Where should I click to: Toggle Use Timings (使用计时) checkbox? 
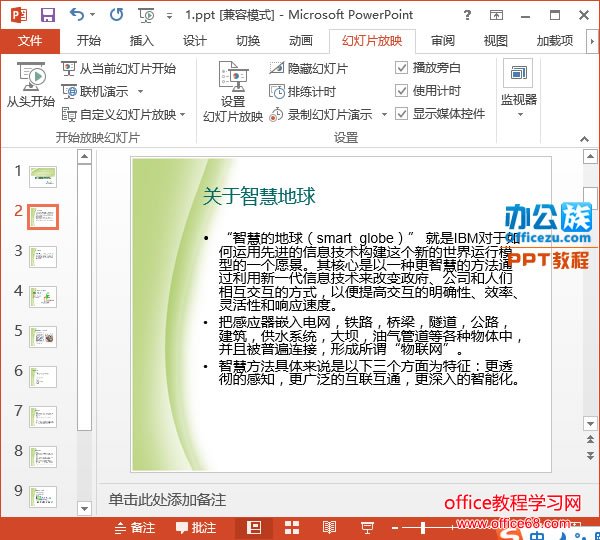402,91
